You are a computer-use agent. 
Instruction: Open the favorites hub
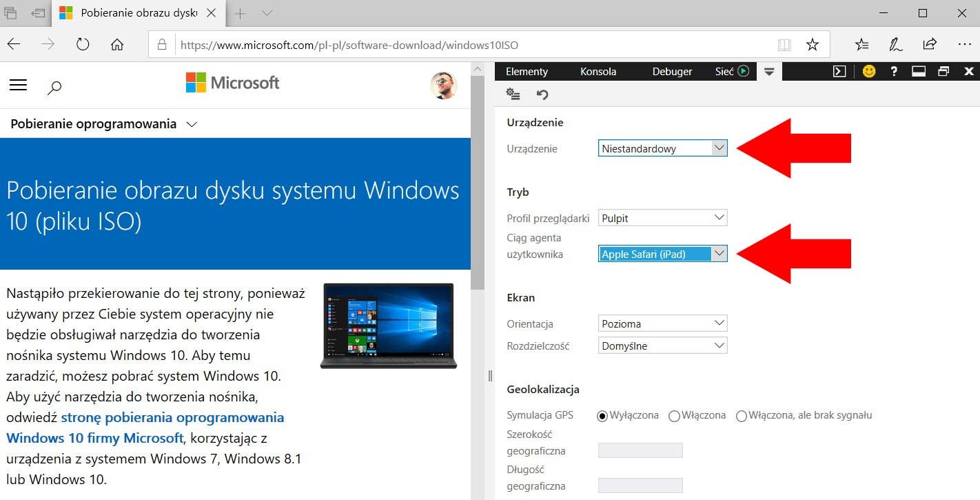pos(861,45)
